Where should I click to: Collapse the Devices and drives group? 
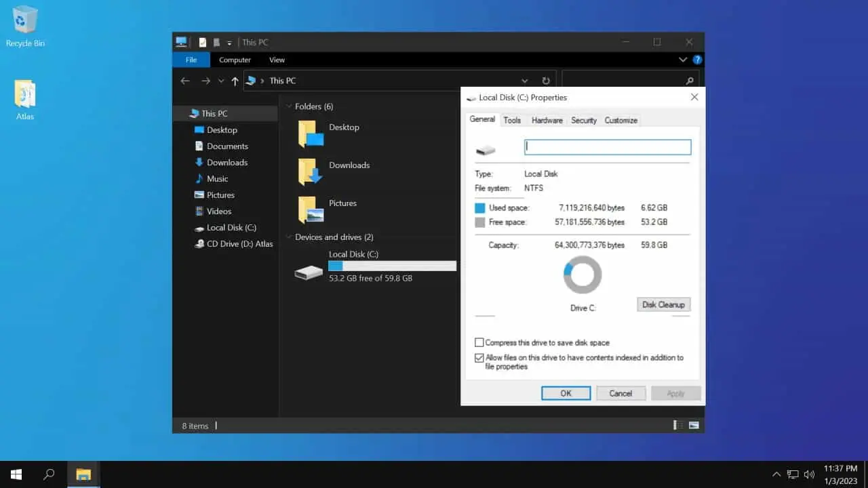tap(289, 237)
